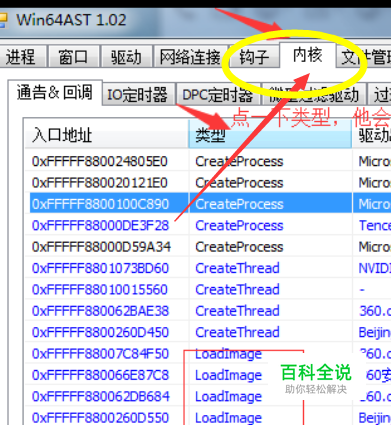Select address 0xFFFFF88000DE3F28
This screenshot has width=391, height=425.
tap(100, 225)
